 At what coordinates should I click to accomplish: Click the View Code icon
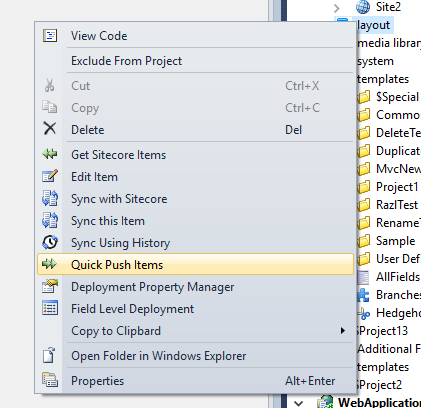(50, 35)
